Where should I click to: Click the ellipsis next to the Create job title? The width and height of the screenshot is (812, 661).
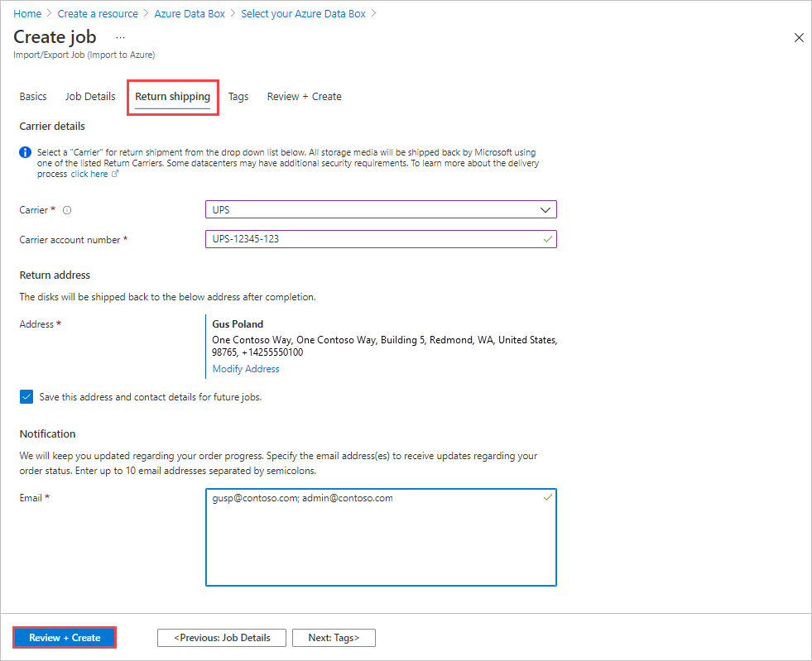click(x=120, y=37)
